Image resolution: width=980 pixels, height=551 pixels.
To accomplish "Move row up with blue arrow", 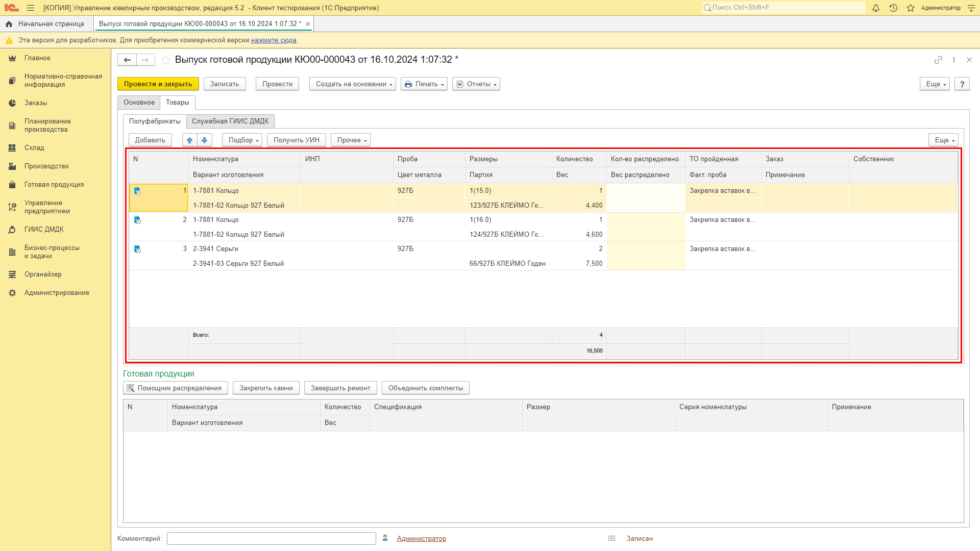I will tap(189, 140).
